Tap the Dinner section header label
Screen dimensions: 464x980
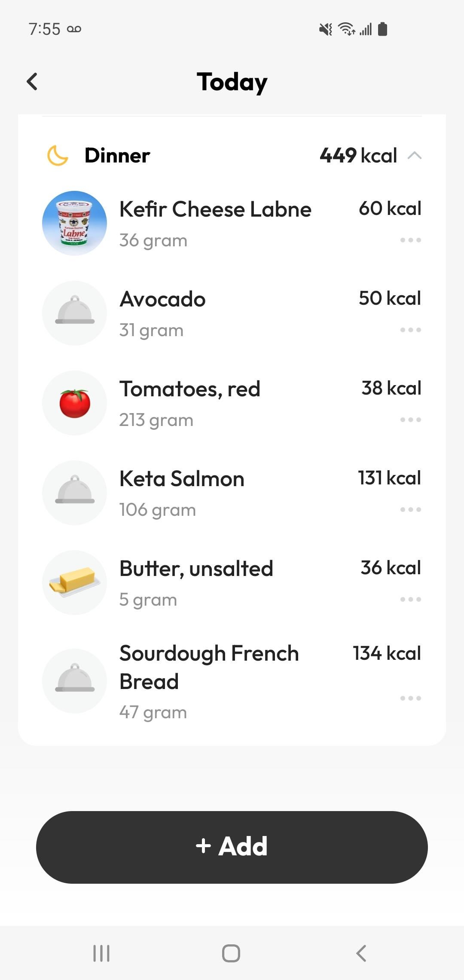tap(117, 156)
